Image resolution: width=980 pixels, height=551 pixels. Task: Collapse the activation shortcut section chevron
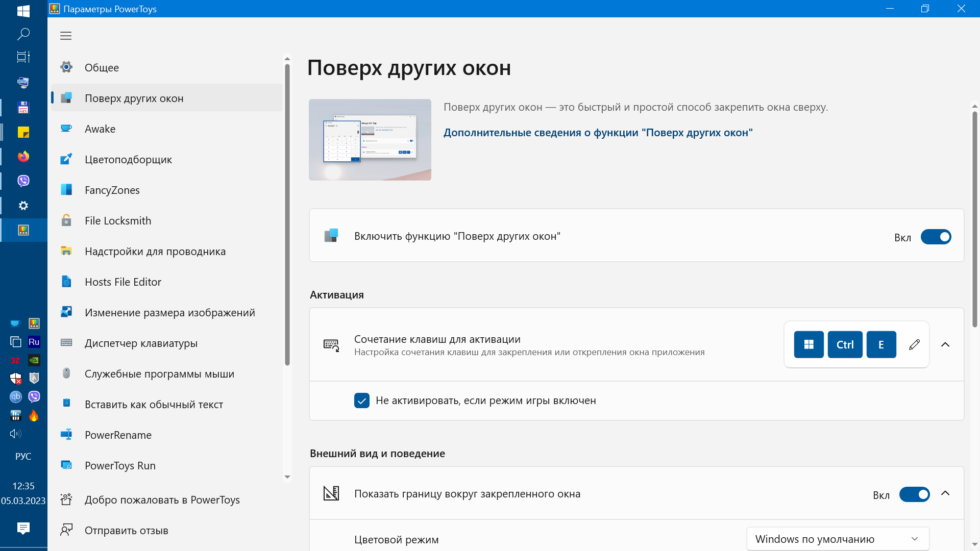[945, 345]
